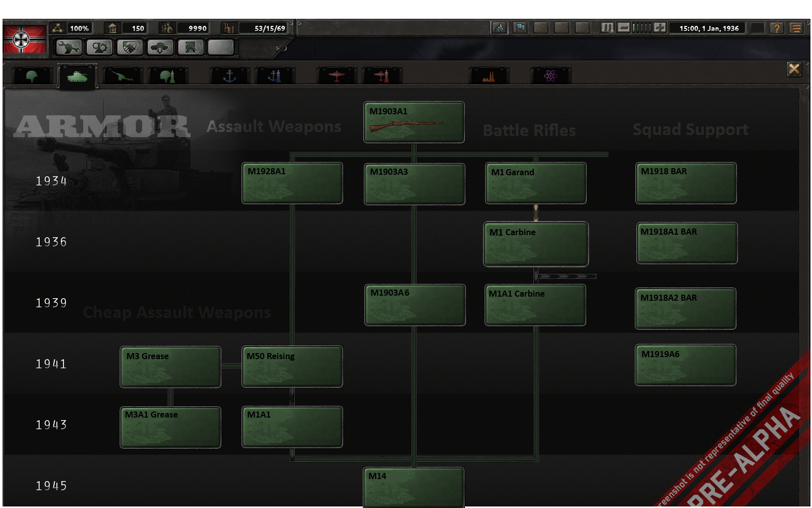Open the wrench production menu button
This screenshot has width=812, height=508.
pos(68,48)
